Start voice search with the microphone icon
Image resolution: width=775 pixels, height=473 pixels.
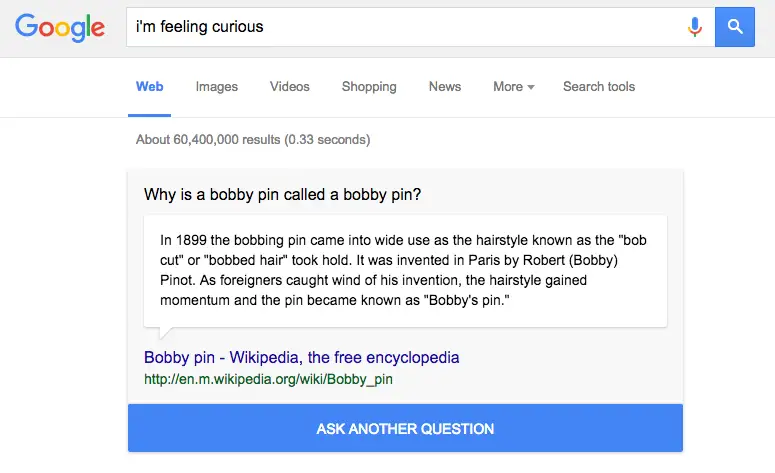tap(695, 27)
